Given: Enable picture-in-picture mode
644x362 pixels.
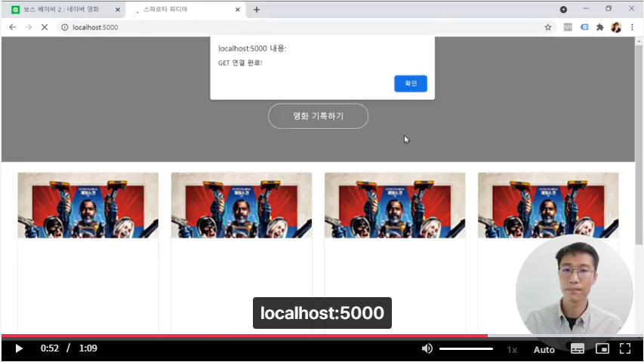Looking at the screenshot, I should 602,348.
